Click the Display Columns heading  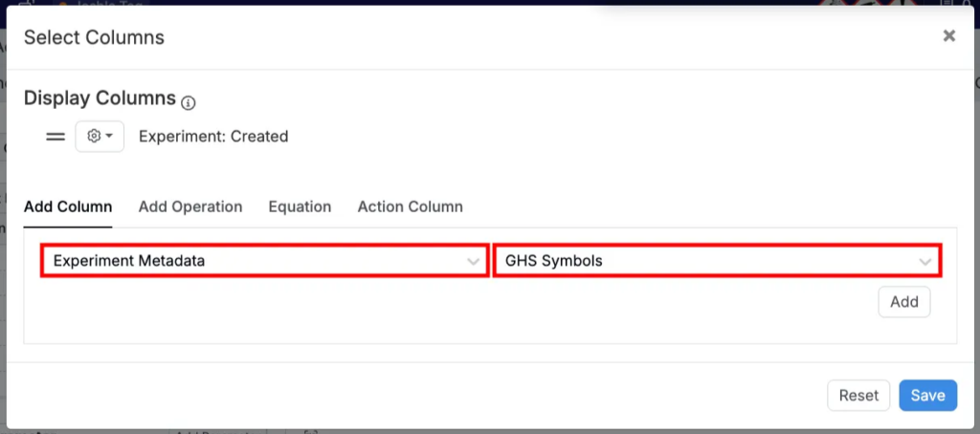[100, 98]
